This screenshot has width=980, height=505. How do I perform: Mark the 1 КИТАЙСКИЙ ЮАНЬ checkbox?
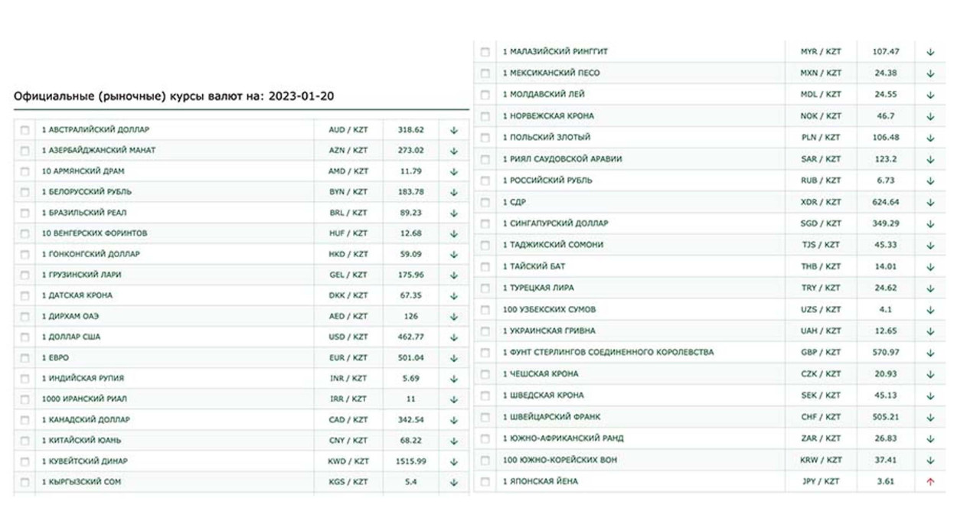tap(25, 441)
